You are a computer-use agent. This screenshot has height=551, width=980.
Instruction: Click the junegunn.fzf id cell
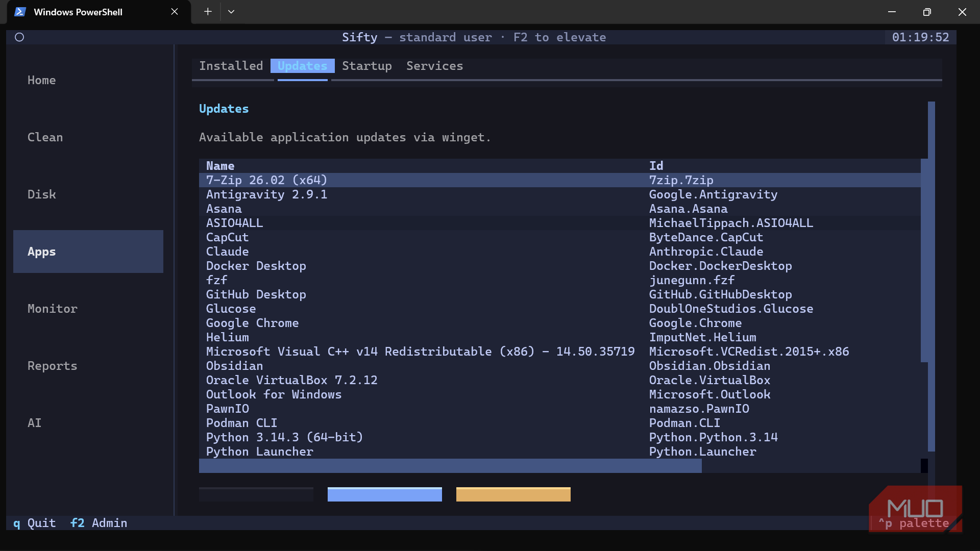(x=692, y=280)
